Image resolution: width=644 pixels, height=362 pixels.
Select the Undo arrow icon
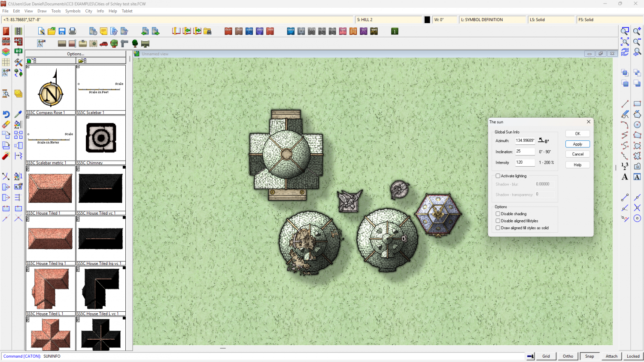tap(6, 114)
